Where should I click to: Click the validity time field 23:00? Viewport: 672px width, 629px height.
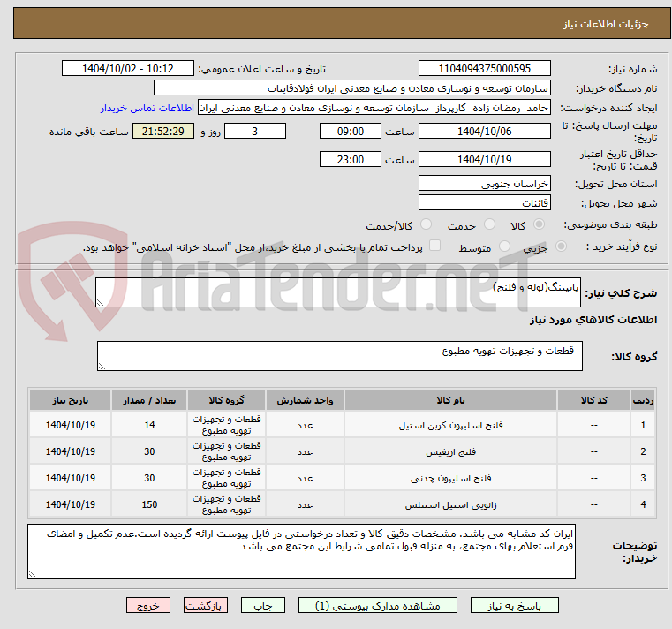pyautogui.click(x=351, y=160)
